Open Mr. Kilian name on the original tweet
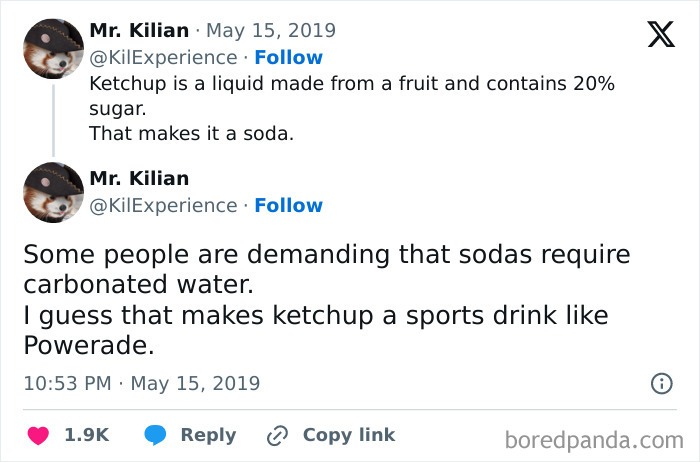The height and width of the screenshot is (462, 700). point(139,31)
